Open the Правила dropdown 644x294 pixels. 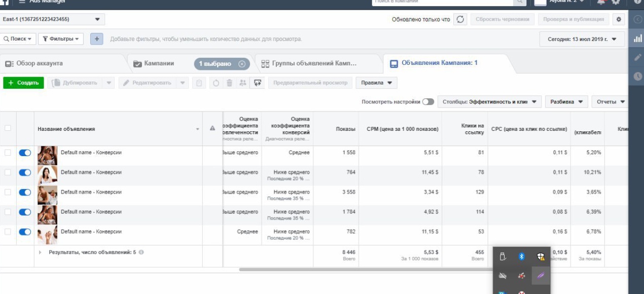(376, 83)
